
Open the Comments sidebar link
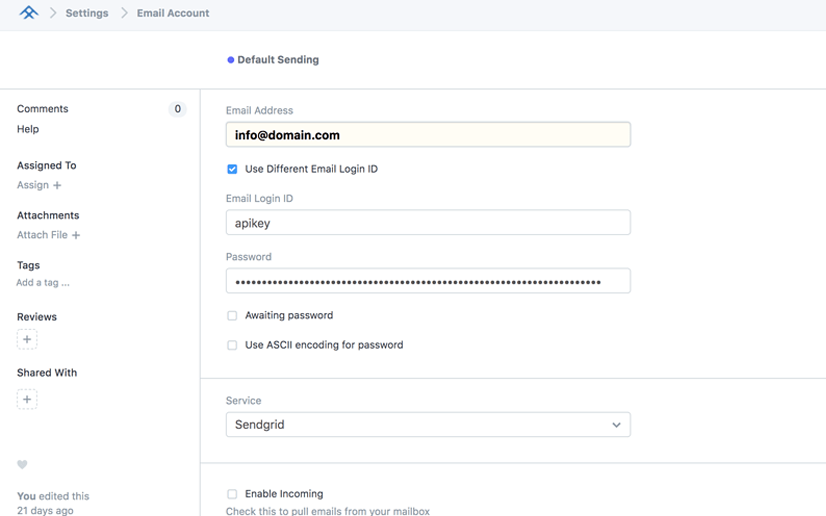[x=43, y=109]
